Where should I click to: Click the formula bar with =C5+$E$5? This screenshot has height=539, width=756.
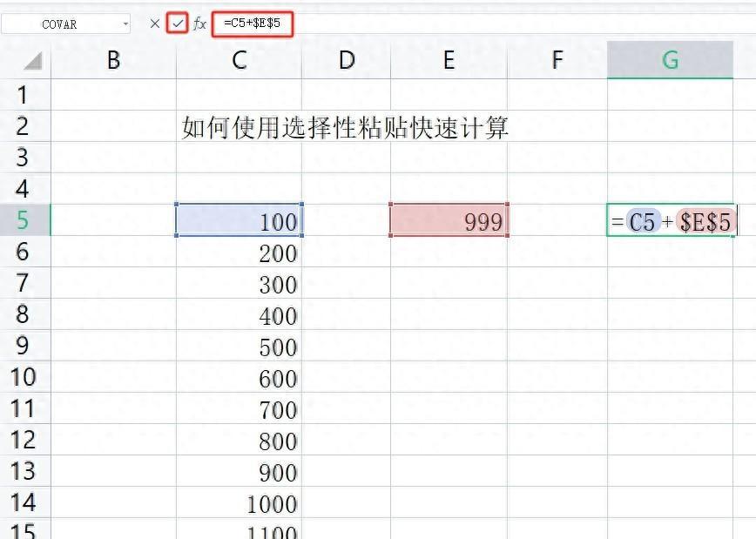[253, 24]
